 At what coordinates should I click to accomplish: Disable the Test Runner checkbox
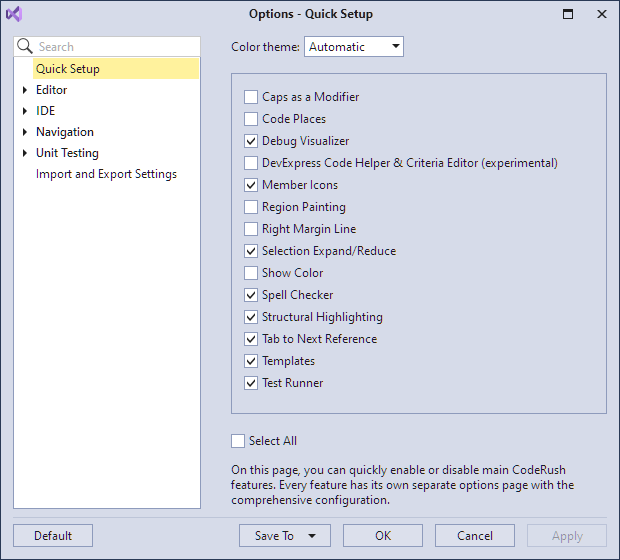coord(251,383)
